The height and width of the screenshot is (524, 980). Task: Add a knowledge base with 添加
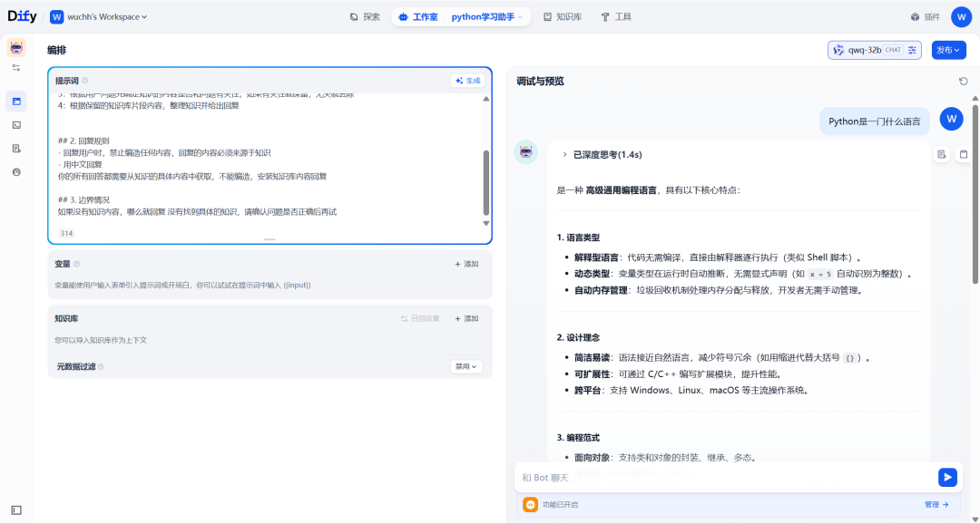[x=467, y=318]
